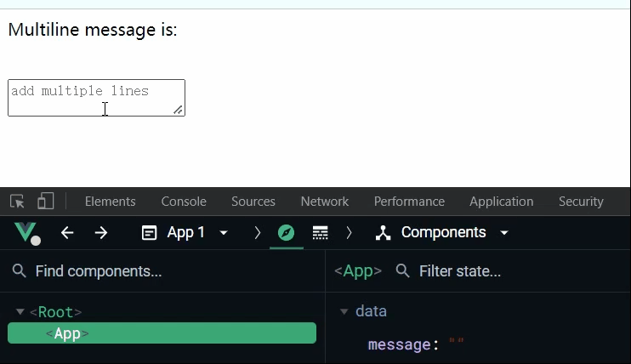
Task: Collapse the Root tree node
Action: pos(20,312)
